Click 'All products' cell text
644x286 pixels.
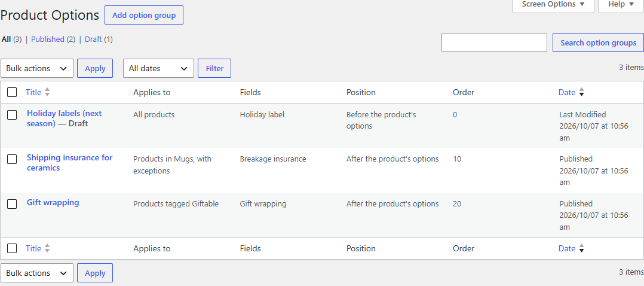tap(154, 115)
